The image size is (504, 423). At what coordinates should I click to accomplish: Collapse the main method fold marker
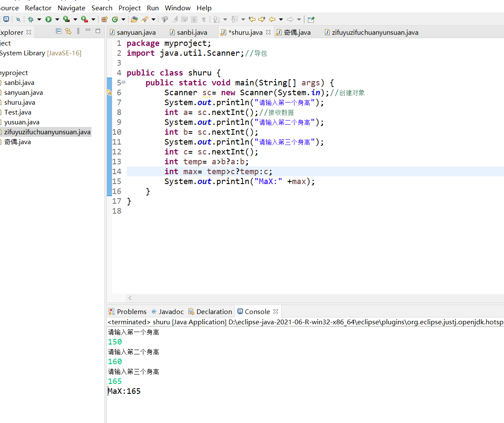(x=124, y=82)
